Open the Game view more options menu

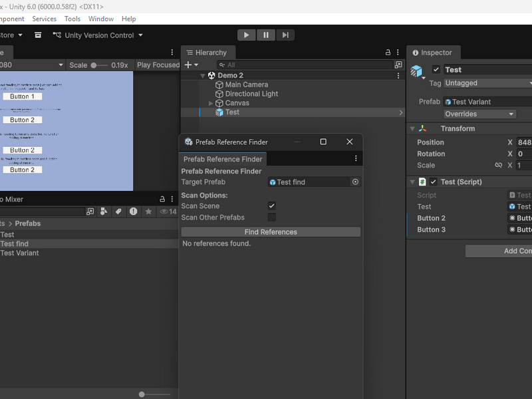[172, 53]
